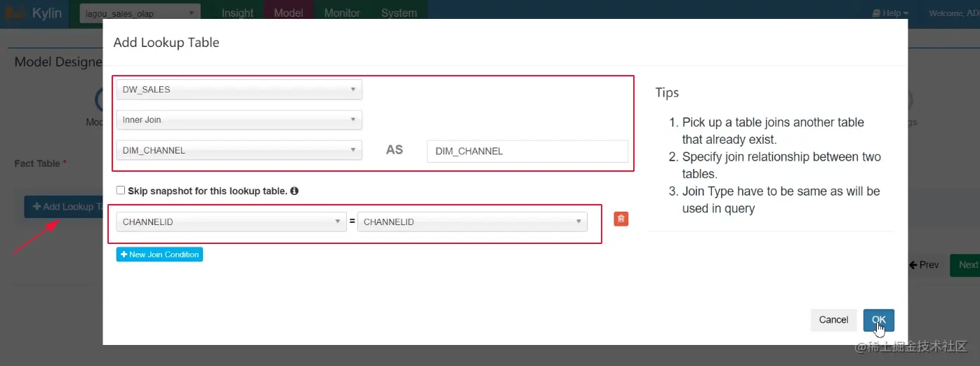Click the Kylin logo
This screenshot has height=366, width=980.
point(34,13)
